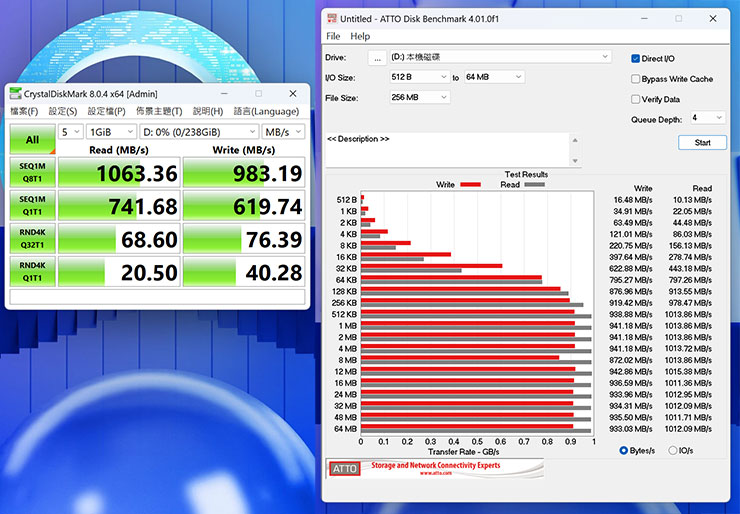Disable the Direct I/O checkbox
Screen dimensions: 740x514
tap(635, 59)
